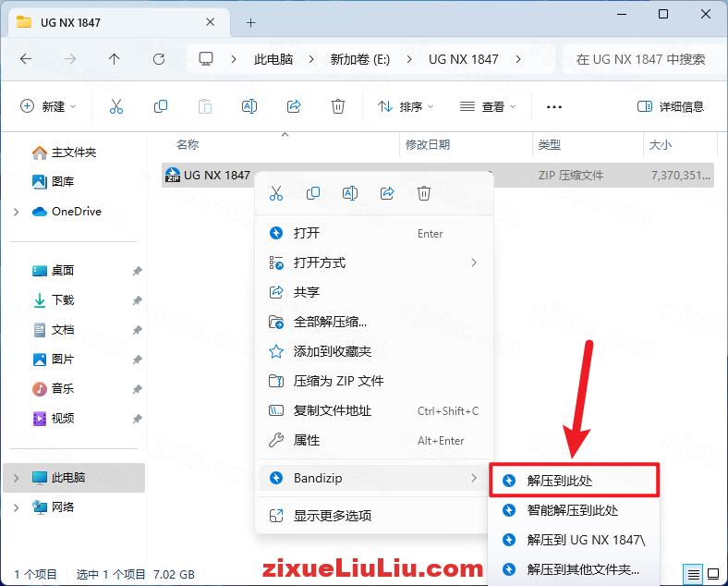Open the 新建 dropdown
The width and height of the screenshot is (728, 586).
click(48, 107)
